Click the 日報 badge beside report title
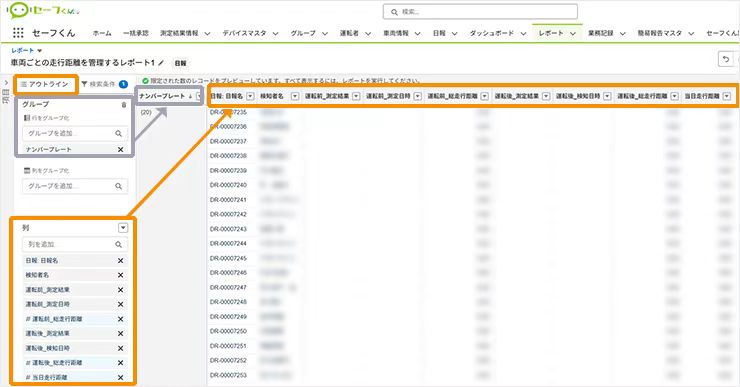Viewport: 740px width, 387px height. 180,63
